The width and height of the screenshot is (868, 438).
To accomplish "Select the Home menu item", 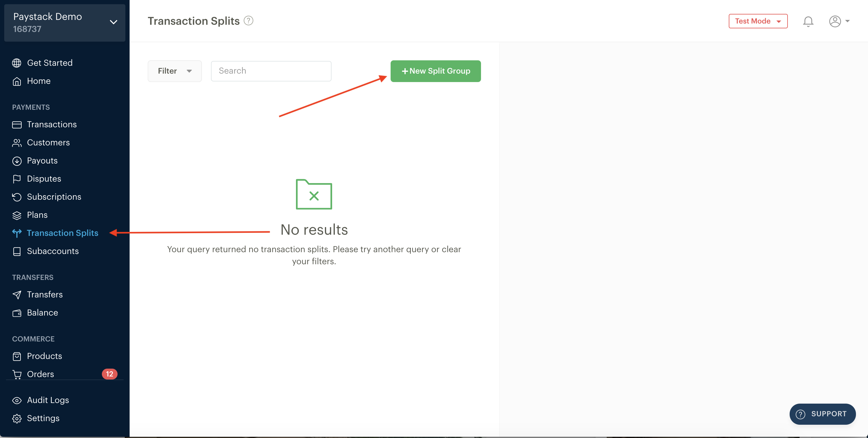I will tap(39, 81).
